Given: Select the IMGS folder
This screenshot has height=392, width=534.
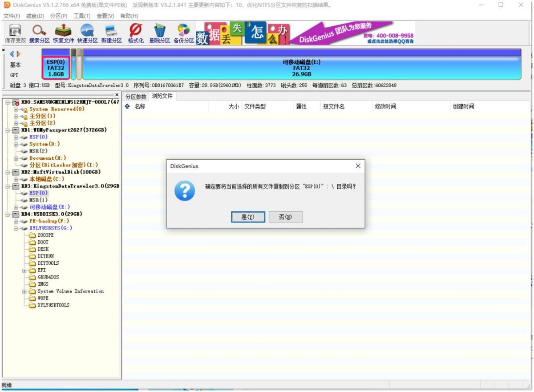Looking at the screenshot, I should tap(43, 284).
